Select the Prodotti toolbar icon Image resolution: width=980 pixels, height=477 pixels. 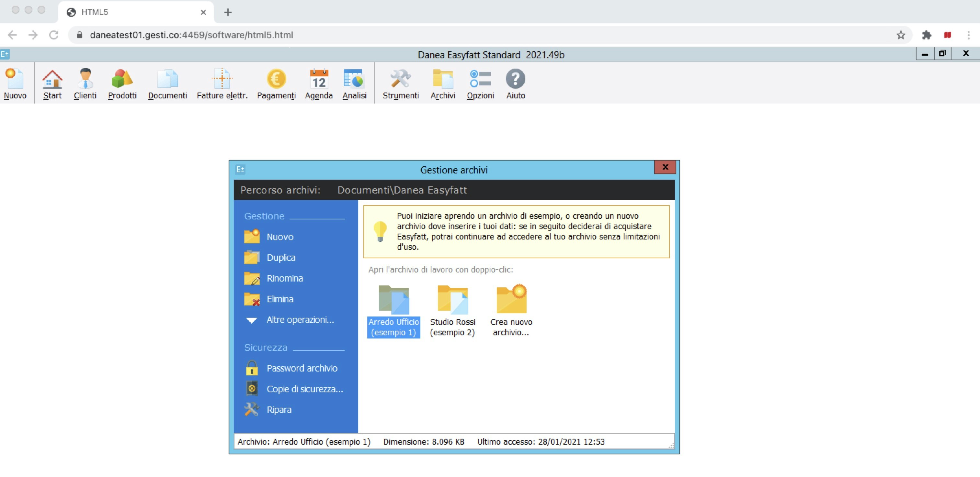point(122,83)
